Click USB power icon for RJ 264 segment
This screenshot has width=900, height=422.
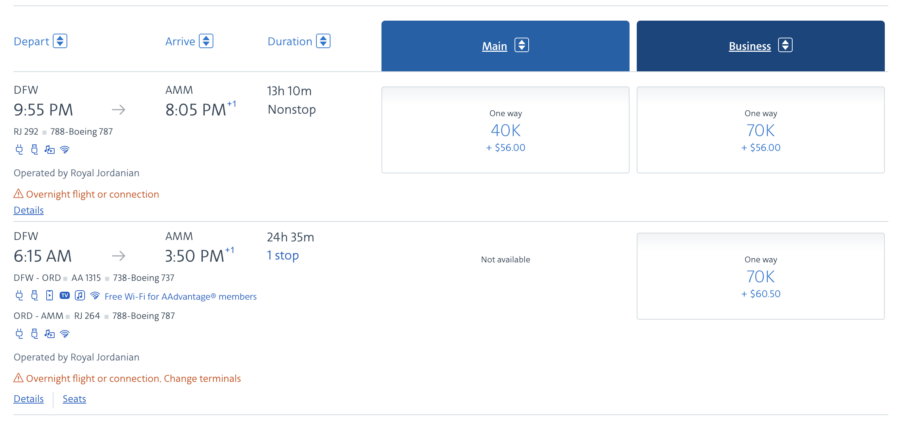34,334
